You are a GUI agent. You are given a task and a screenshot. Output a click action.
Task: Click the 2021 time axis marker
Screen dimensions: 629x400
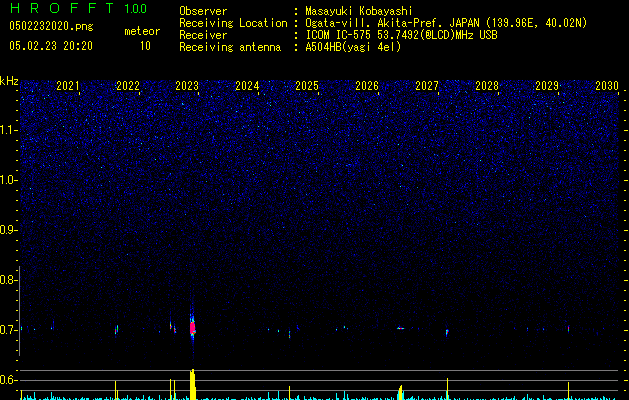point(67,86)
